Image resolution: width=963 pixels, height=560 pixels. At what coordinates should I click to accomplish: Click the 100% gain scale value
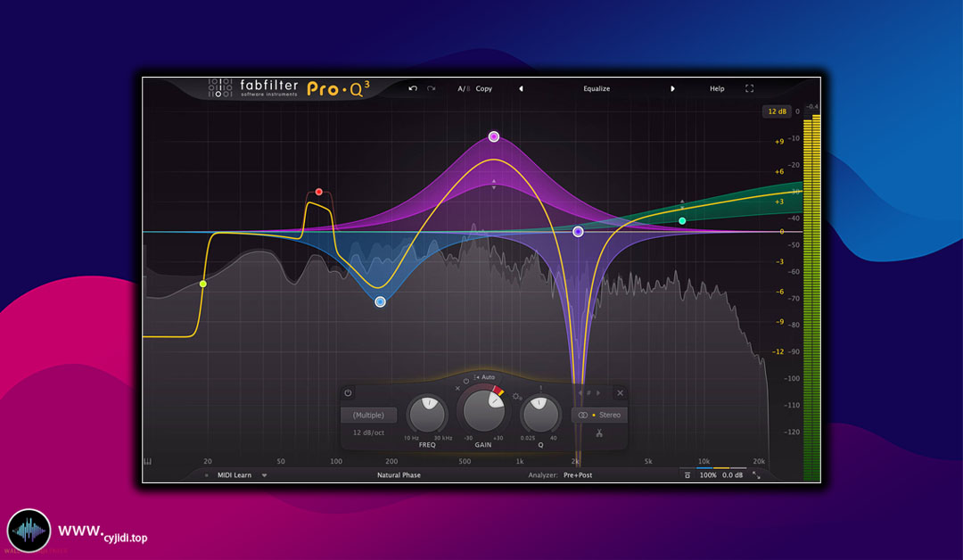tap(707, 474)
